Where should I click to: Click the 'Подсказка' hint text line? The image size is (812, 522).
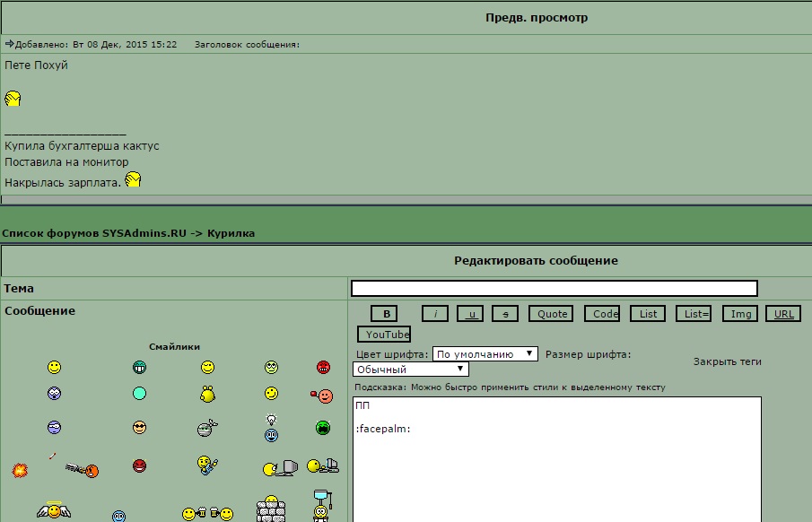tap(510, 387)
